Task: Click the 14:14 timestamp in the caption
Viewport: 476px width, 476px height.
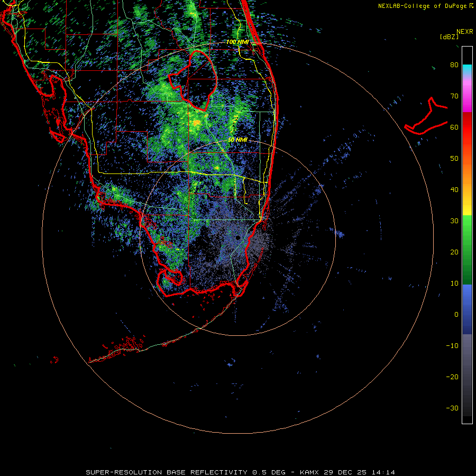Action: click(385, 472)
